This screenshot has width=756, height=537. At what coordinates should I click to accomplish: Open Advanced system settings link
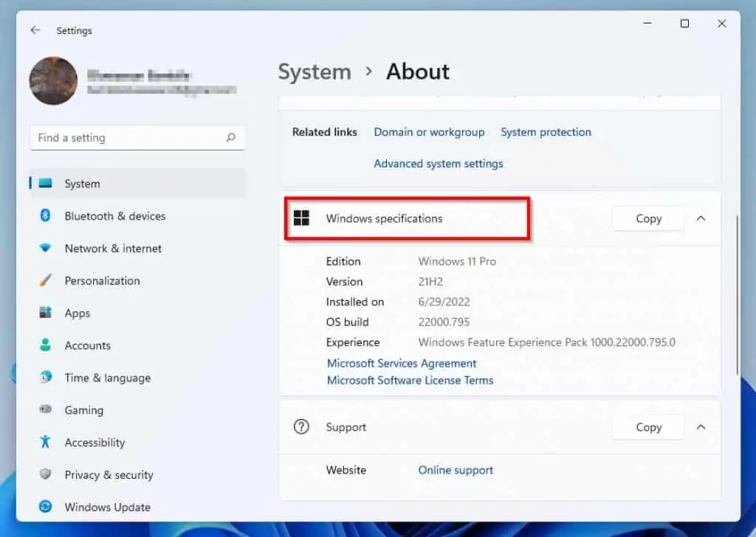point(439,164)
